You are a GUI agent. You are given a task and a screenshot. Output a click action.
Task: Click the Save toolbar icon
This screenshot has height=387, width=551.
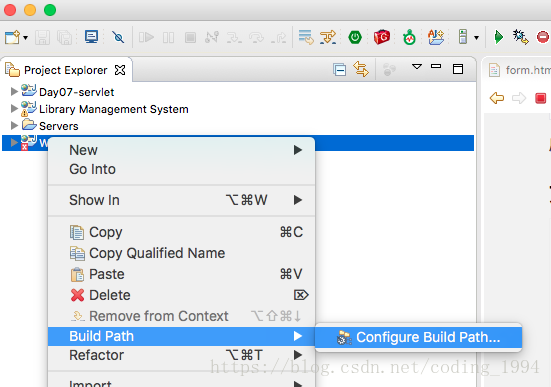42,37
